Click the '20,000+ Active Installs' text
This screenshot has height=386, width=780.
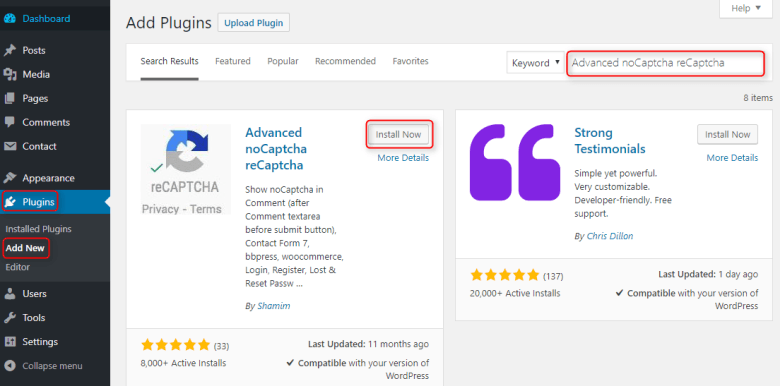[515, 293]
